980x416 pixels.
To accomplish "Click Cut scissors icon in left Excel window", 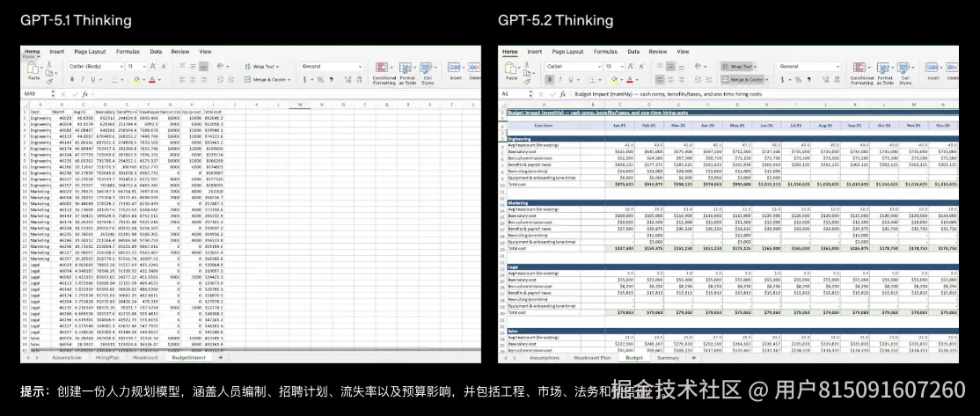I will (x=49, y=63).
